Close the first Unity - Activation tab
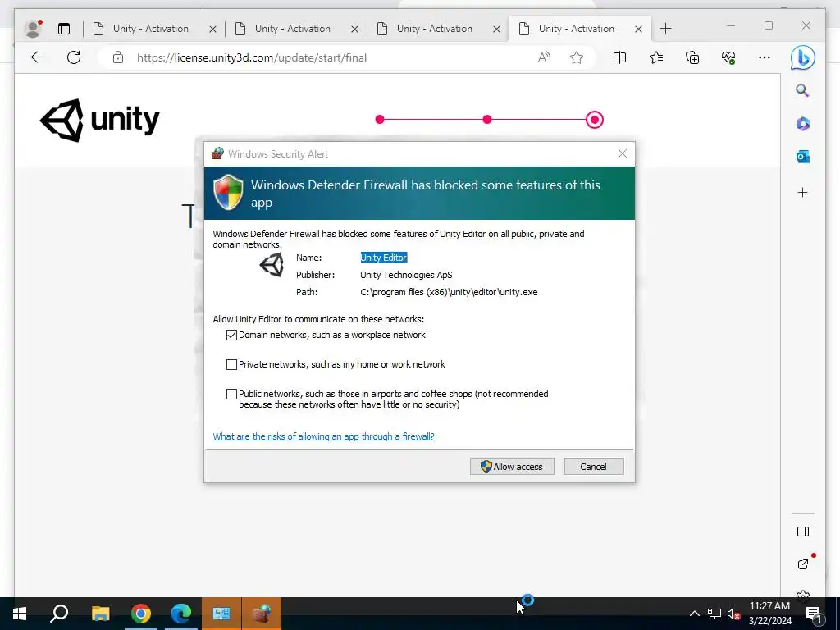Screen dimensions: 840x630 (212, 29)
